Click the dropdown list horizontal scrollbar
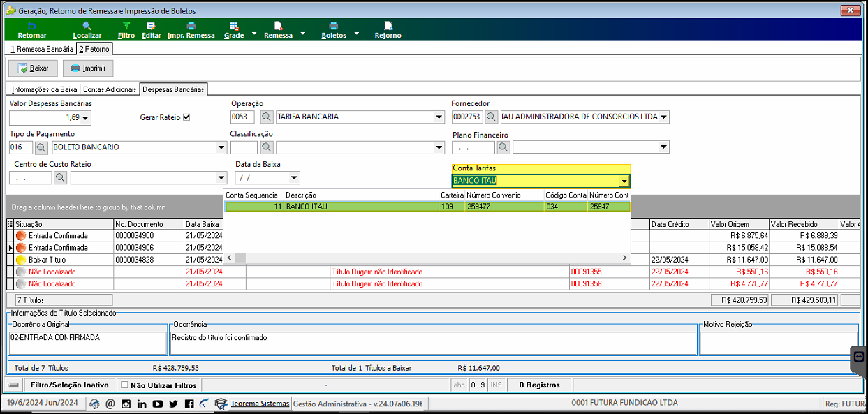This screenshot has height=414, width=868. [x=427, y=258]
